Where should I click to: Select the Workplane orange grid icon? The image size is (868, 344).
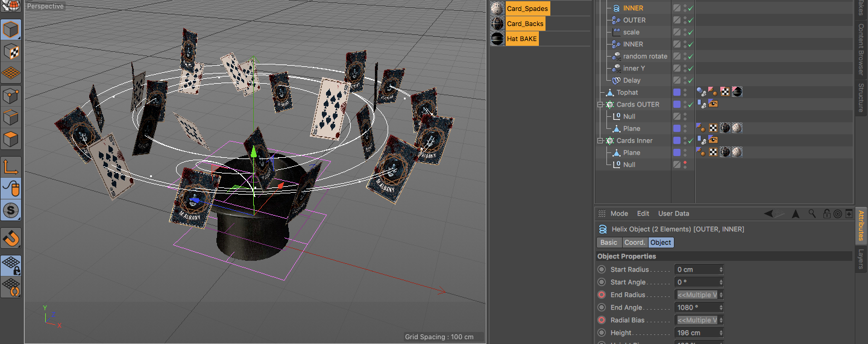click(x=11, y=73)
